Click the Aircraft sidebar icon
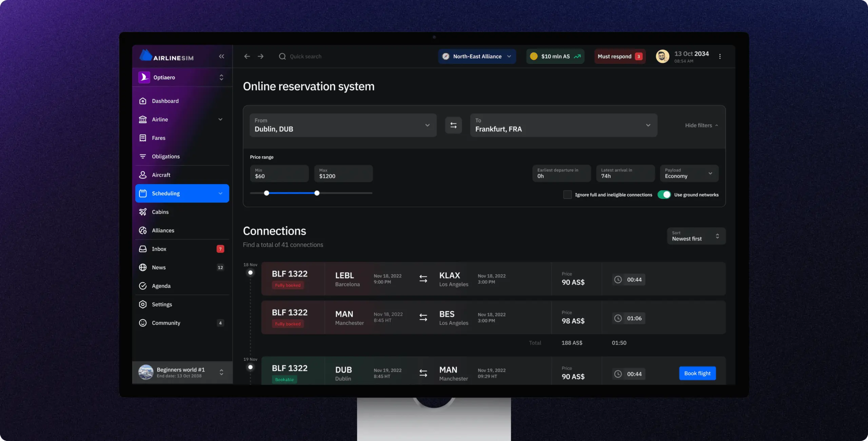This screenshot has height=441, width=868. (143, 175)
